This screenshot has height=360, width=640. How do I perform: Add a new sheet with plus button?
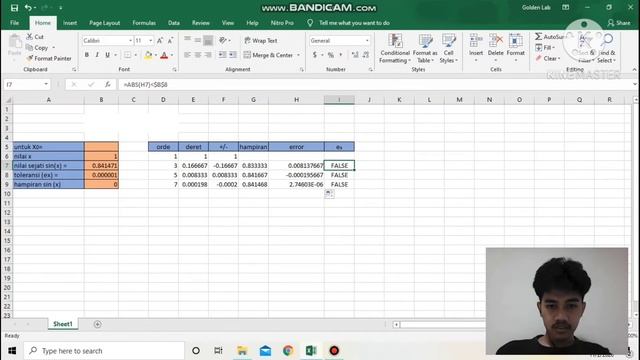97,324
